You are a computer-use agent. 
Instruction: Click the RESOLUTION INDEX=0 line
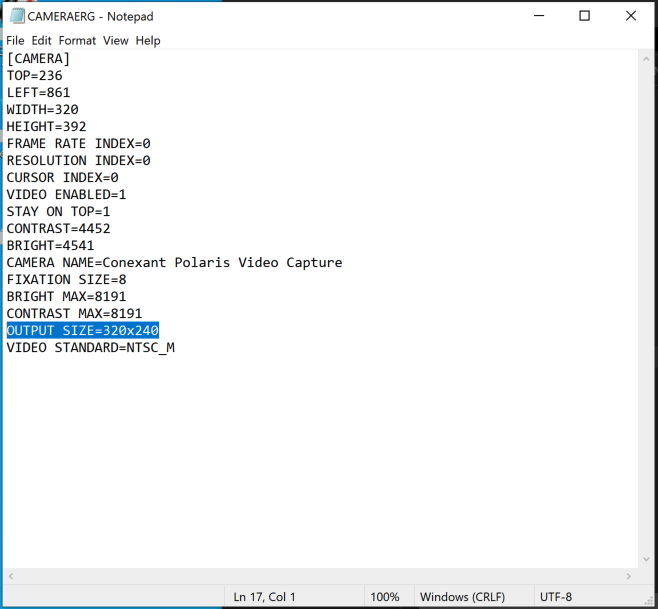tap(78, 160)
